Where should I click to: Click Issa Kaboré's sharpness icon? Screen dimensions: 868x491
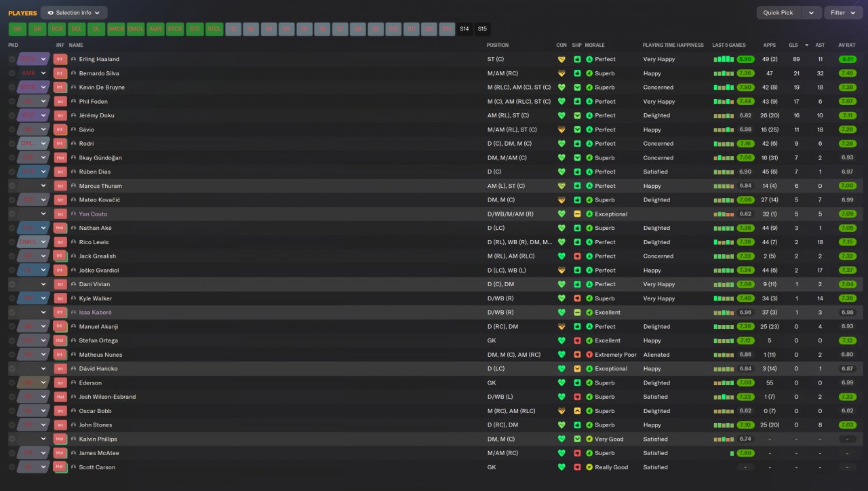[x=577, y=313]
